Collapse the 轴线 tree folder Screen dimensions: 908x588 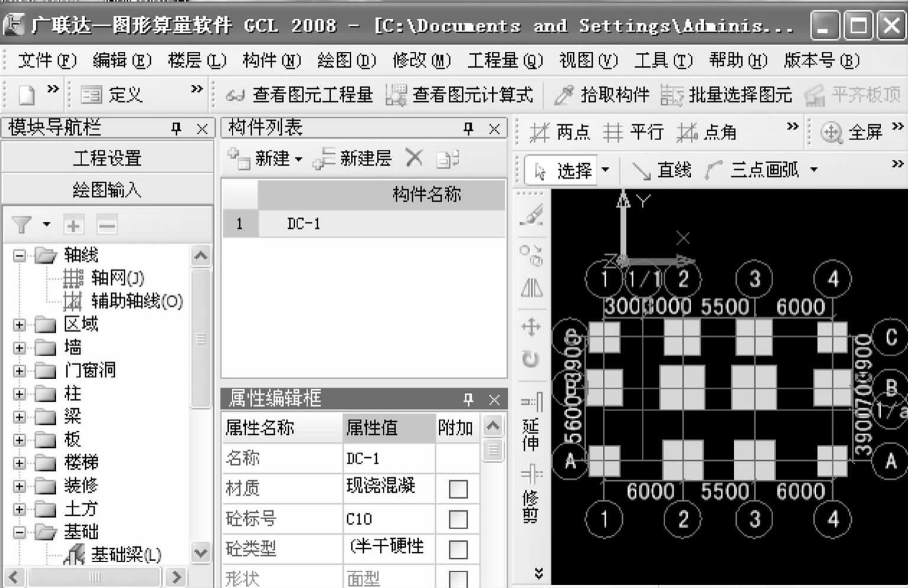point(20,256)
